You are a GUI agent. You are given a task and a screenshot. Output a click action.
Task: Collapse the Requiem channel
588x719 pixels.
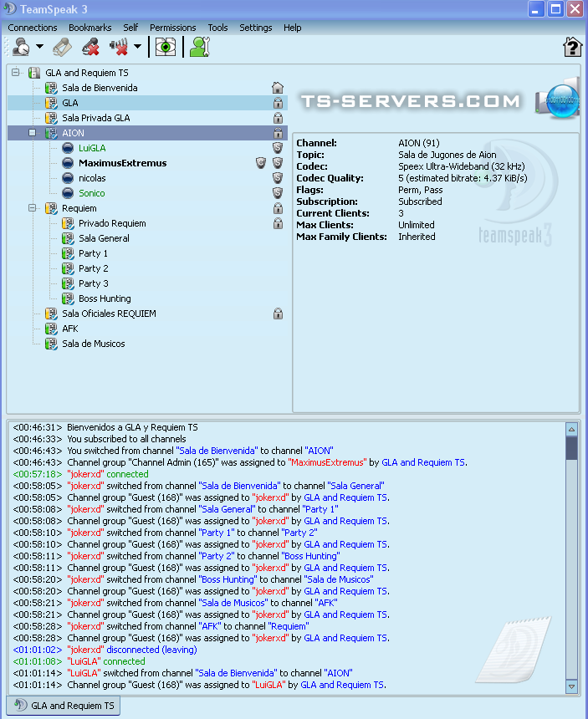click(x=32, y=207)
